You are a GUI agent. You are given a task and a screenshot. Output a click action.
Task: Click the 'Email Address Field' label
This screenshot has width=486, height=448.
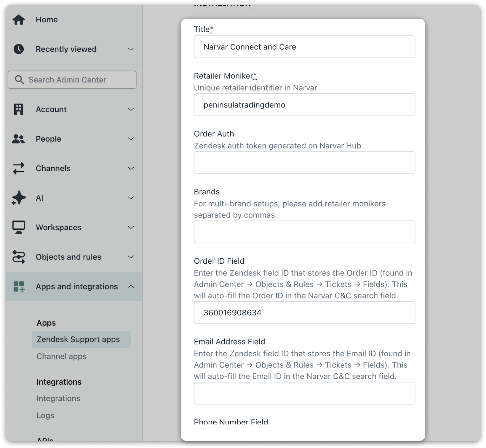pyautogui.click(x=229, y=342)
